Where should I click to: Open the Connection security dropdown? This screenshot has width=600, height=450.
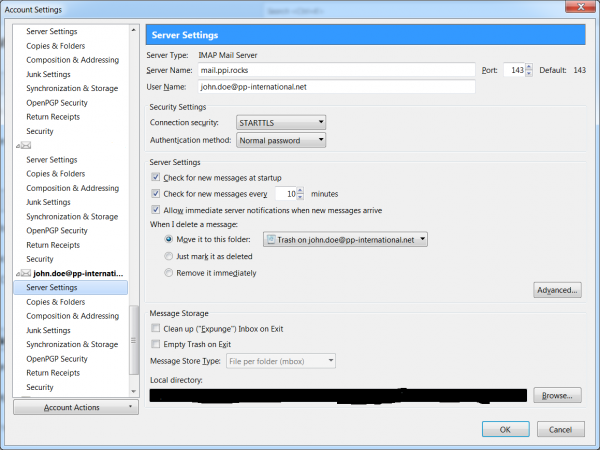(280, 122)
